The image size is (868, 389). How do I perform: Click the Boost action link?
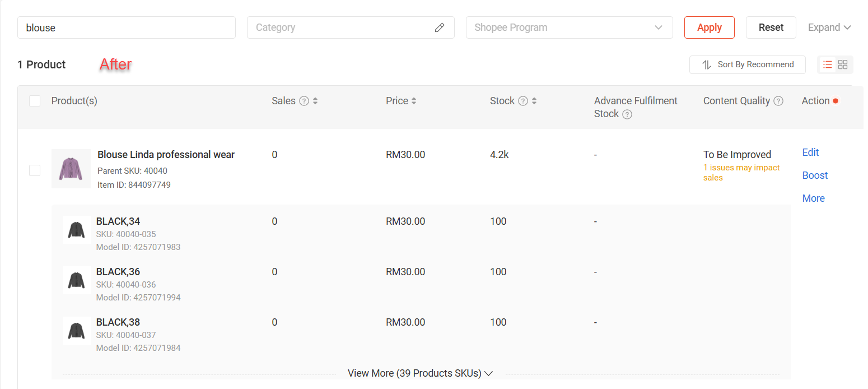(815, 175)
